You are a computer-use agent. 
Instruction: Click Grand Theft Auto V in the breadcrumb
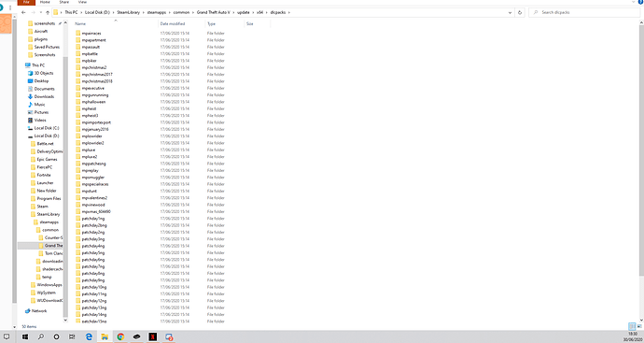pyautogui.click(x=214, y=12)
